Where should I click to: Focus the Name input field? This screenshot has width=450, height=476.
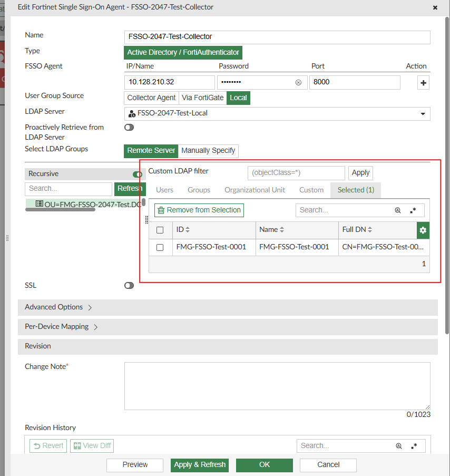277,37
